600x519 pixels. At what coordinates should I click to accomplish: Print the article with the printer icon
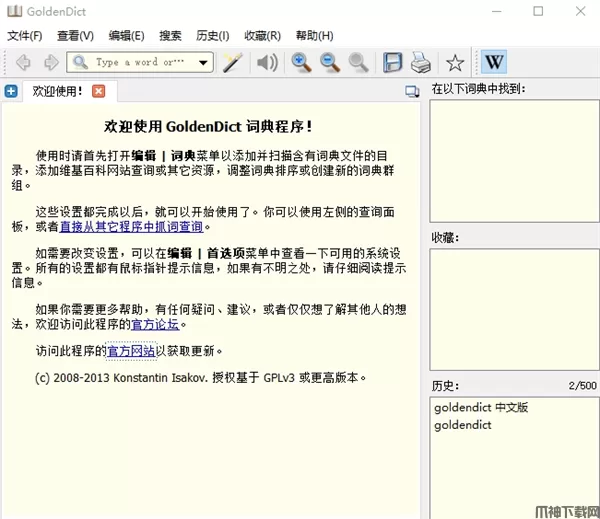point(421,63)
